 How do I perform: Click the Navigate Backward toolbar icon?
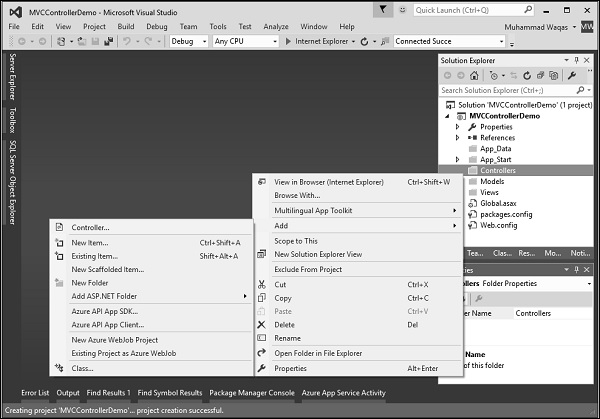point(22,41)
